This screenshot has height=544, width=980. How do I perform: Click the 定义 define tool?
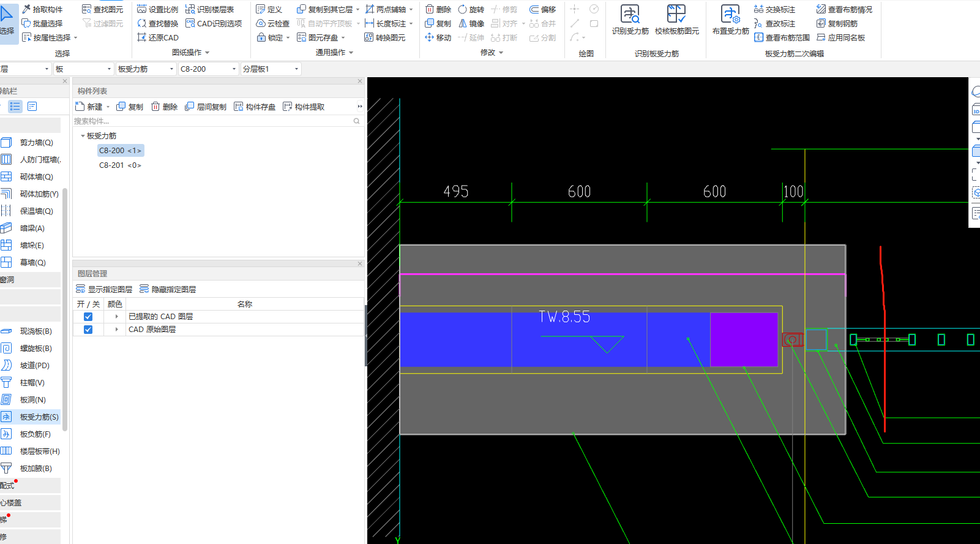(x=269, y=9)
